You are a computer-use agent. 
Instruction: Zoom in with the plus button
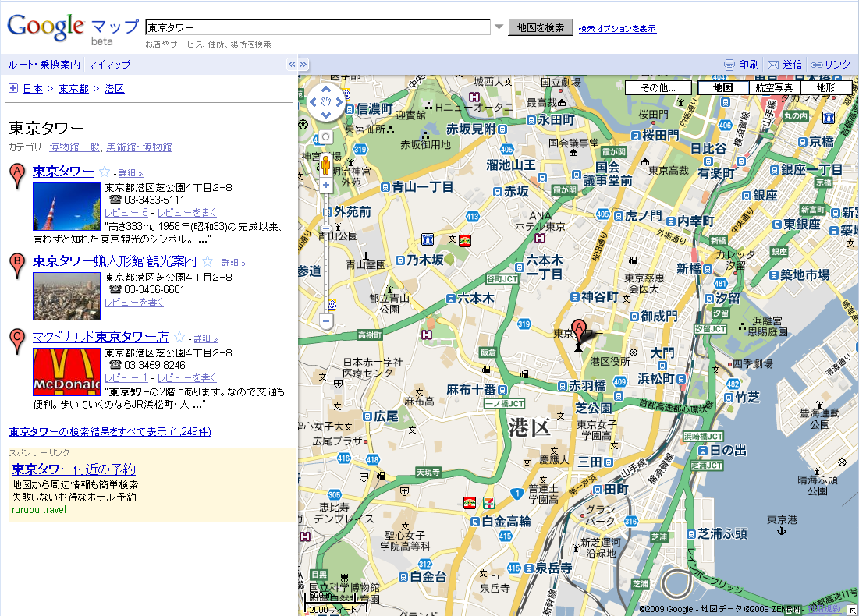click(326, 185)
